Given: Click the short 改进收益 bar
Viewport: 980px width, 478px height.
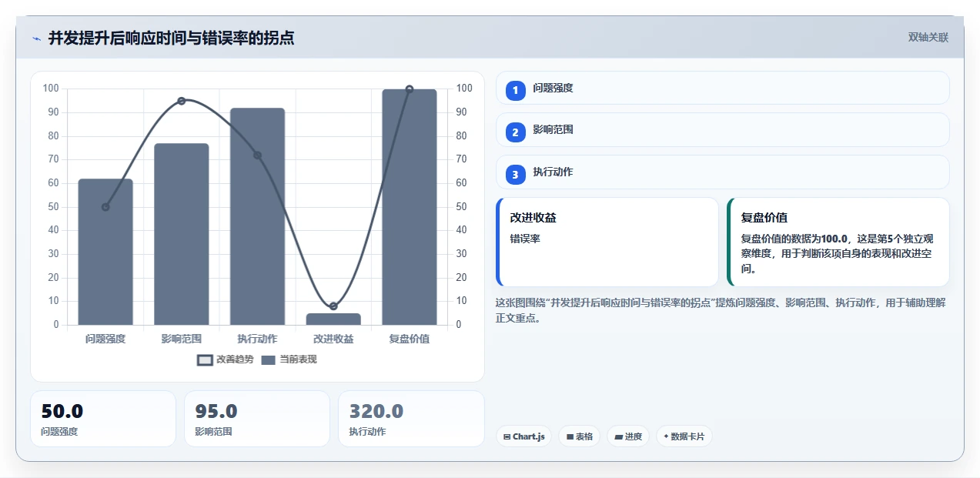Looking at the screenshot, I should [333, 319].
